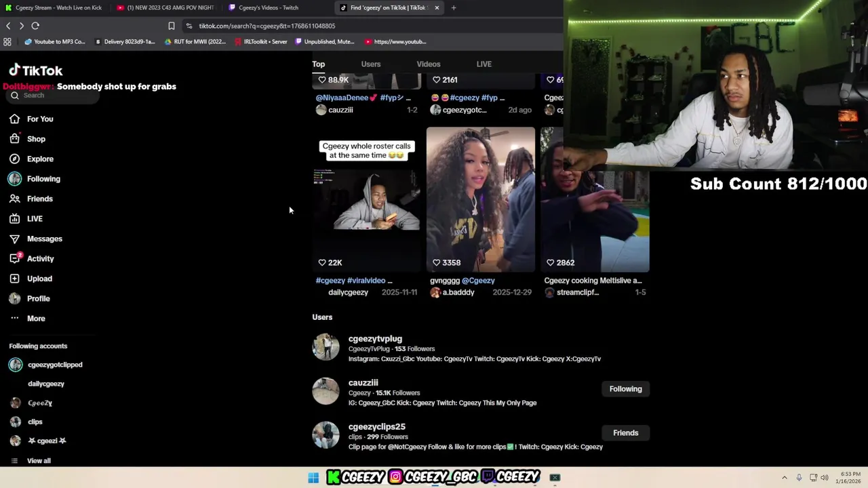Play the gvngggg @Cgeezy video thumbnail

(481, 200)
